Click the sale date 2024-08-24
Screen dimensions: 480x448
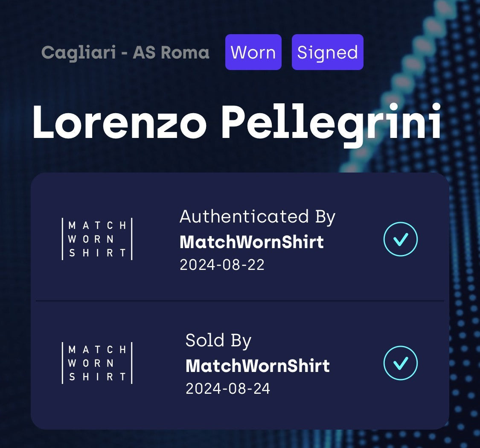(228, 389)
